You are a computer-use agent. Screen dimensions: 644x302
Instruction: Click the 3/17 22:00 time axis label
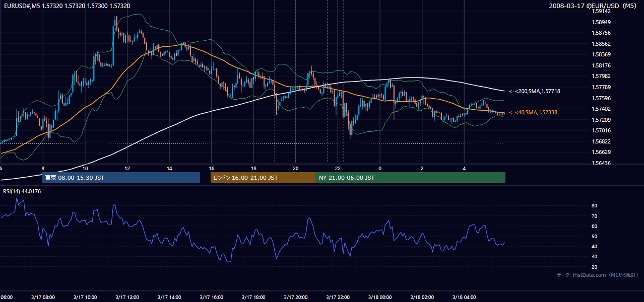point(337,297)
